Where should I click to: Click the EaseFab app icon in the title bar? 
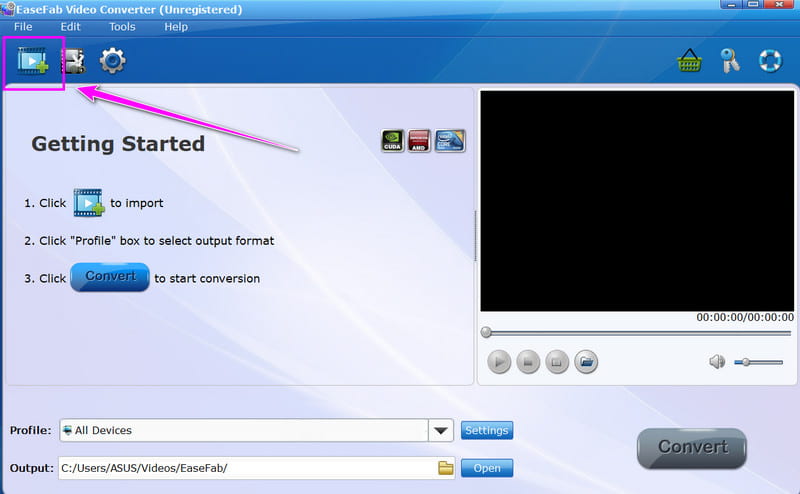tap(8, 9)
